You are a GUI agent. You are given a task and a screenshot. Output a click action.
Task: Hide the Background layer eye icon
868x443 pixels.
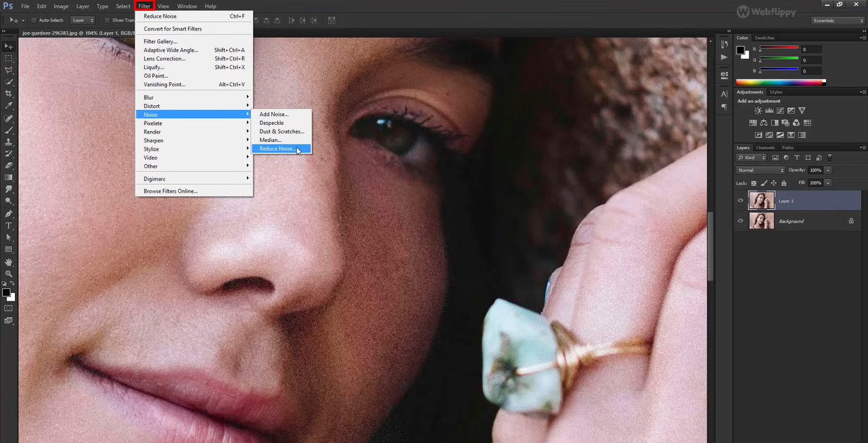click(x=740, y=220)
